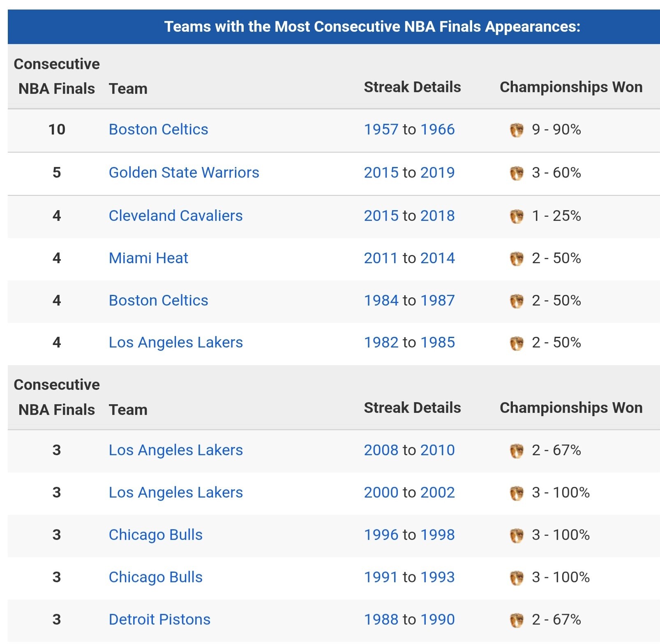Click the 1982 season link
This screenshot has width=660, height=644.
coord(381,343)
